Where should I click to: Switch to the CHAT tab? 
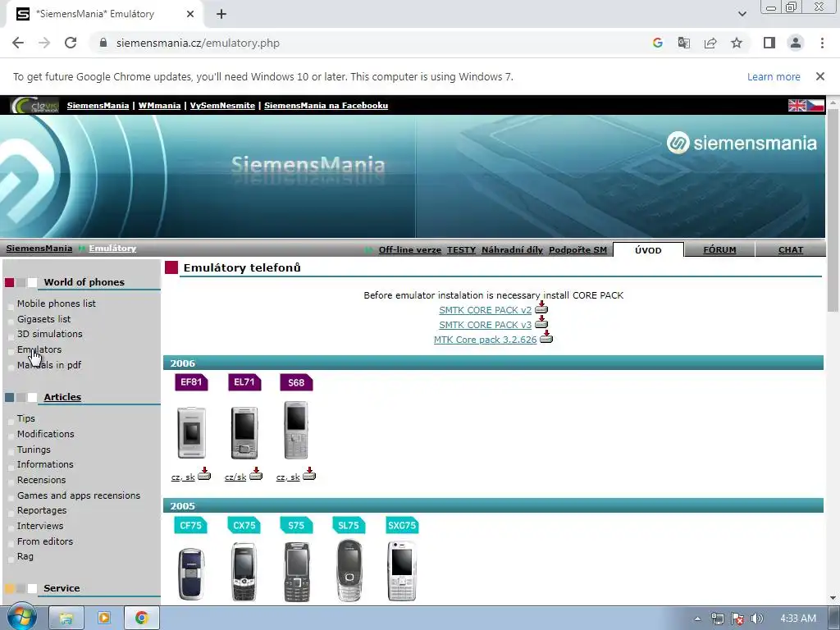coord(791,250)
